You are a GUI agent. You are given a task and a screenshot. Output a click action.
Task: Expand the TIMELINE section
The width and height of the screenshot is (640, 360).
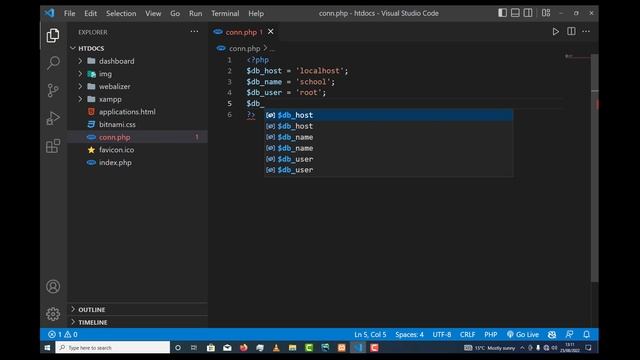click(138, 322)
